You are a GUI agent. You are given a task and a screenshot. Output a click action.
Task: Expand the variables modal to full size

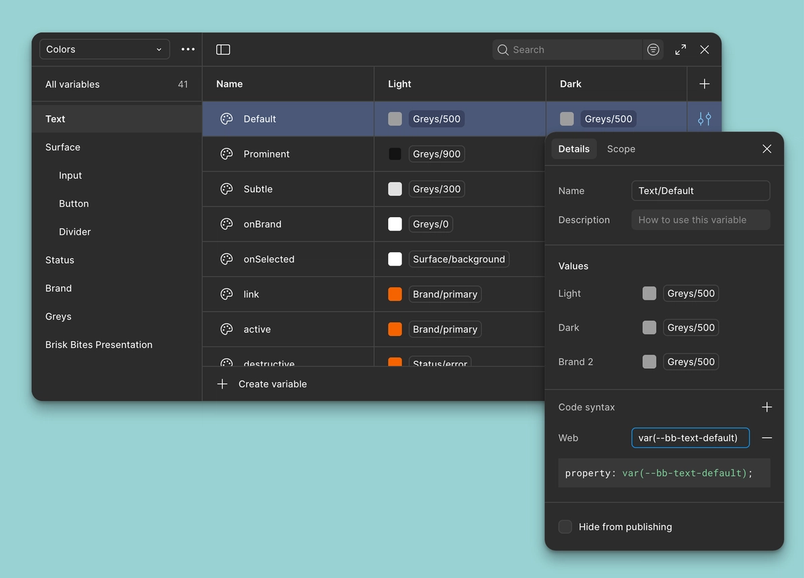(681, 49)
